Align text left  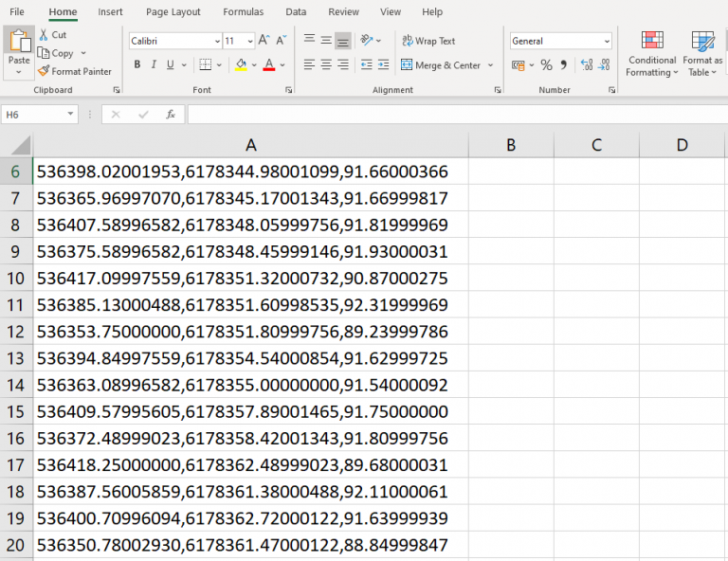tap(310, 64)
